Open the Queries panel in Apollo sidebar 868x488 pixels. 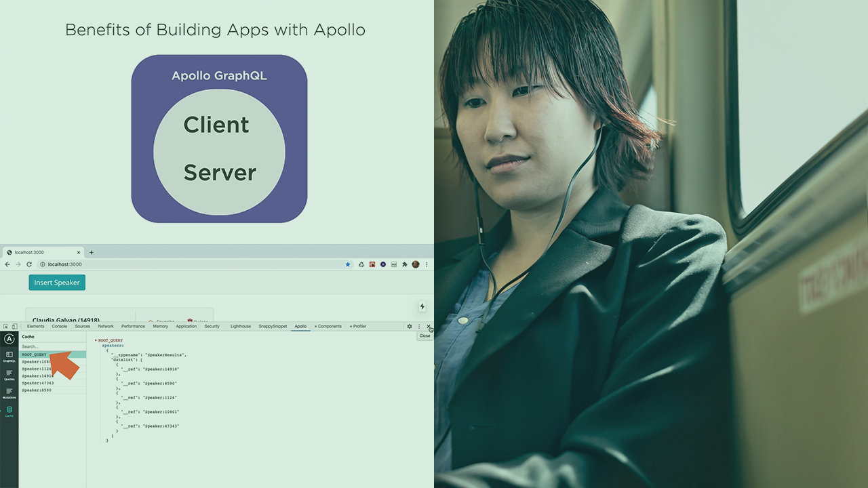pyautogui.click(x=9, y=374)
